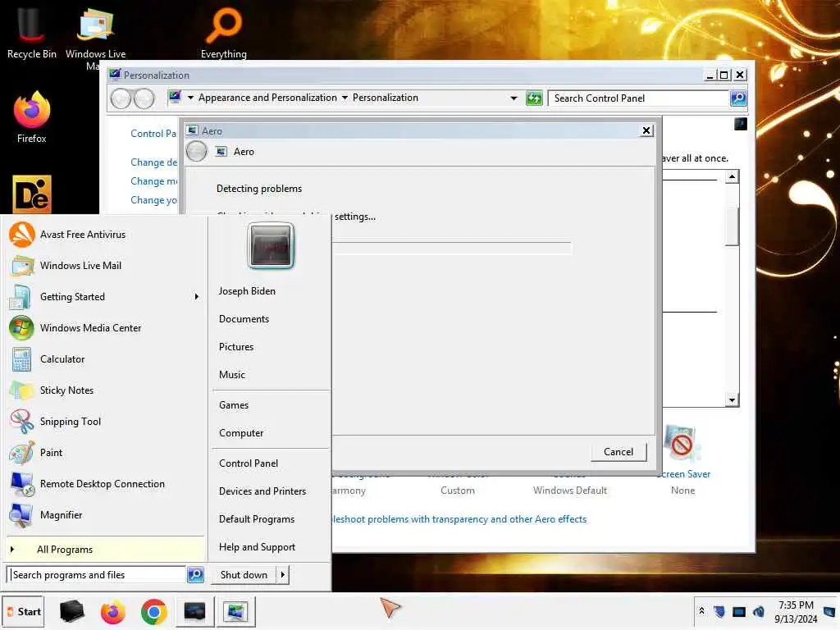
Task: Show hidden tray icons
Action: (x=702, y=611)
